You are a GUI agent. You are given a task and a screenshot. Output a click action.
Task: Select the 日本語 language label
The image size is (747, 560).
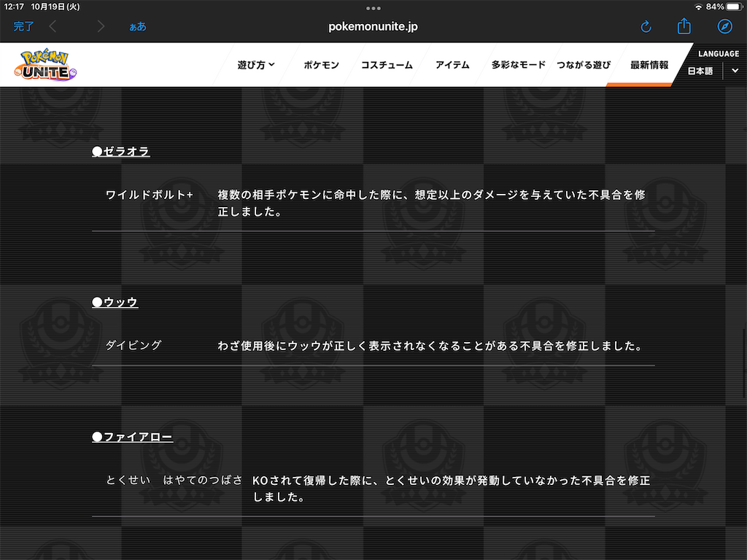pos(700,71)
